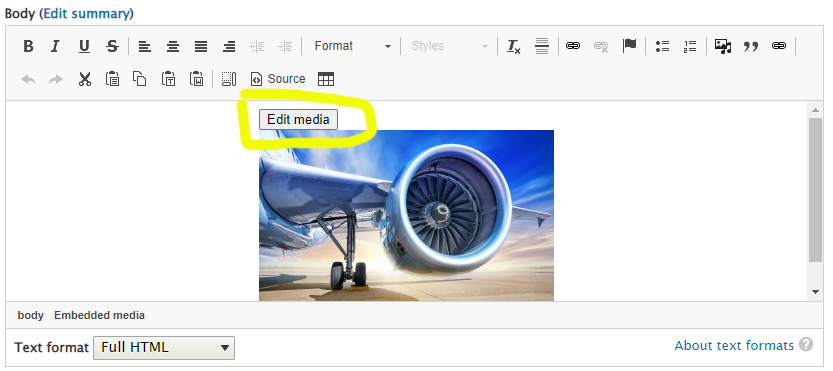Click the greyed-out increase indent icon
The height and width of the screenshot is (371, 833).
coord(285,46)
